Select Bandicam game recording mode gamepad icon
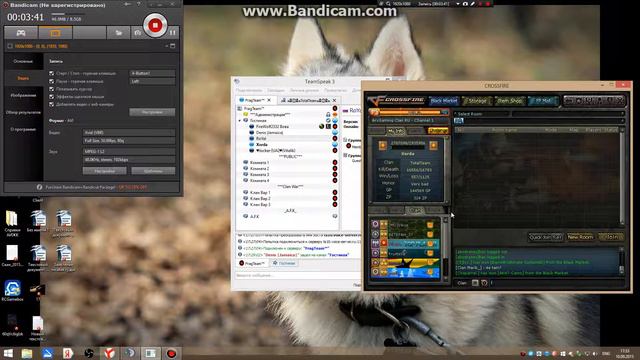This screenshot has height=360, width=640. (21, 33)
